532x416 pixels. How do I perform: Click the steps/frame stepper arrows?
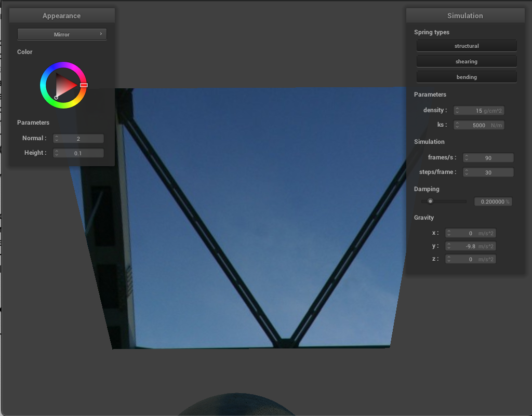tap(467, 172)
